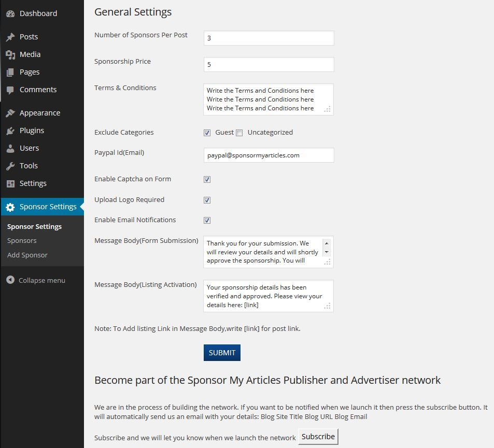Open the Plugins plug icon

(x=10, y=131)
